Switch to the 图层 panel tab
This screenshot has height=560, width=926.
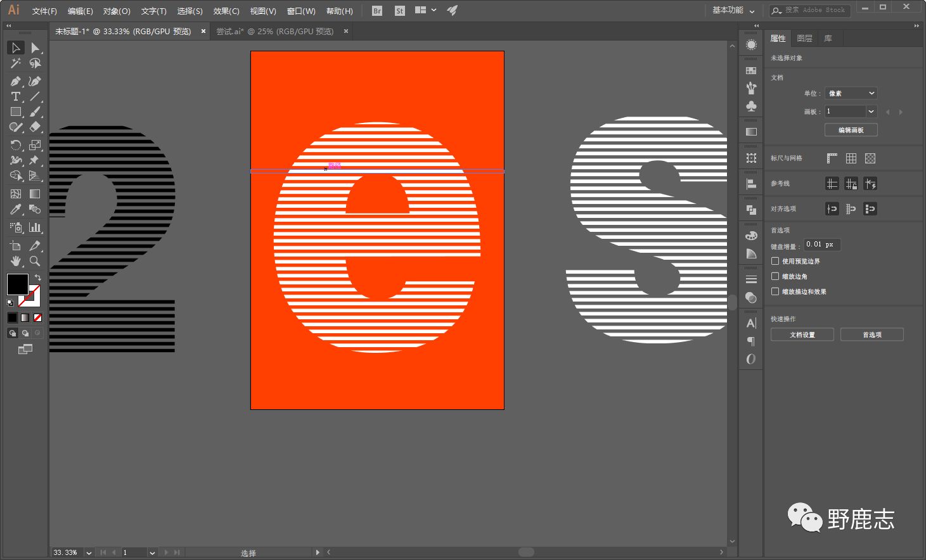(x=804, y=39)
